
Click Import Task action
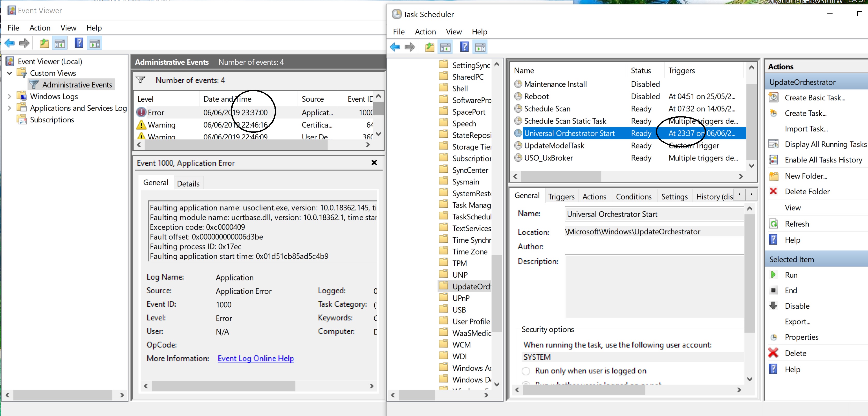point(806,129)
